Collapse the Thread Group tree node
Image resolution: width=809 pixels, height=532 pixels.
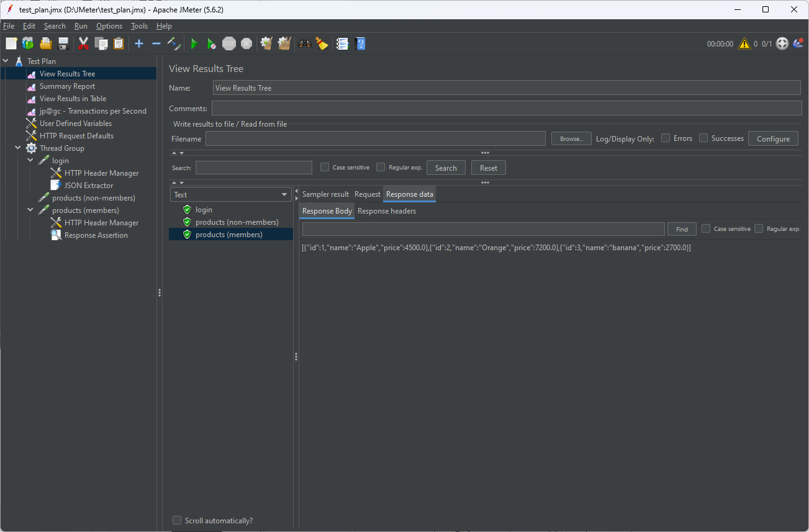click(x=17, y=148)
